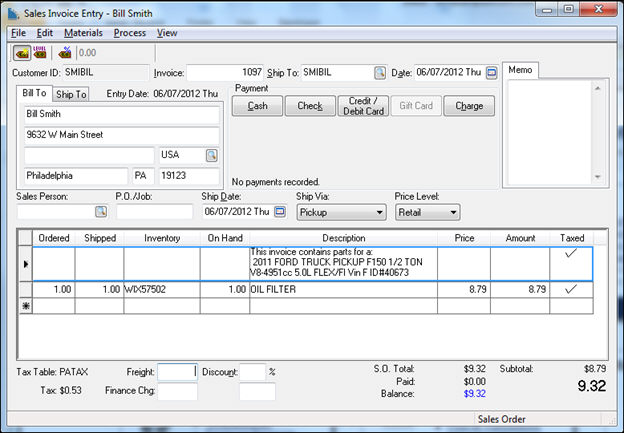Open the Edit menu

(x=45, y=33)
